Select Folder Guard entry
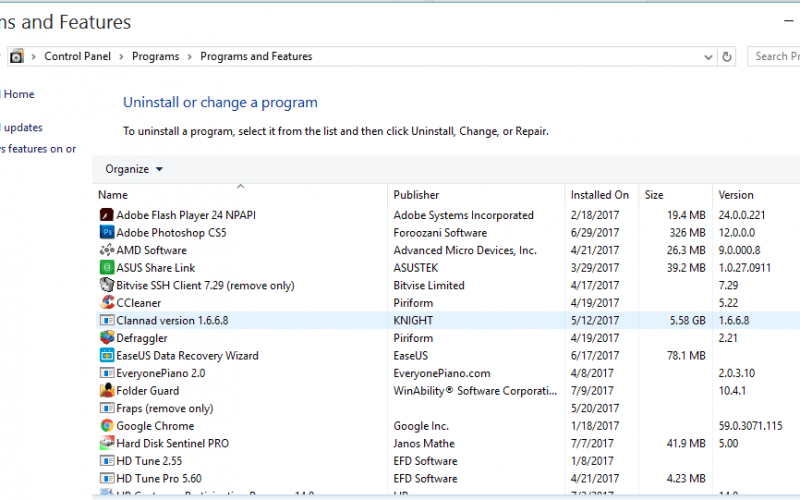Screen dimensions: 800x500 coord(448,390)
